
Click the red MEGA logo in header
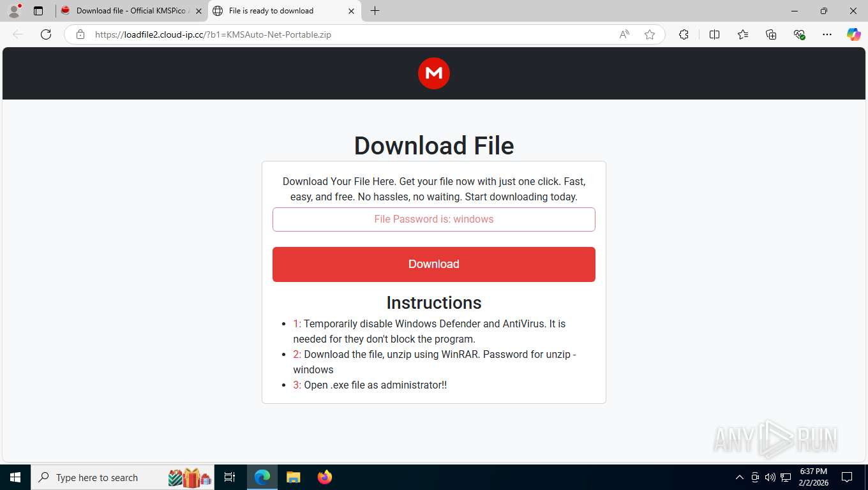[x=434, y=73]
